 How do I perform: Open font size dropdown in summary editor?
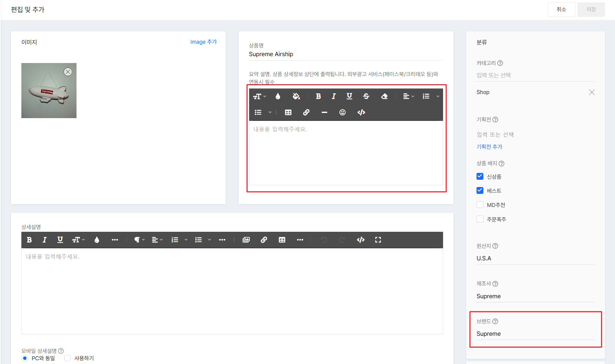[x=259, y=96]
